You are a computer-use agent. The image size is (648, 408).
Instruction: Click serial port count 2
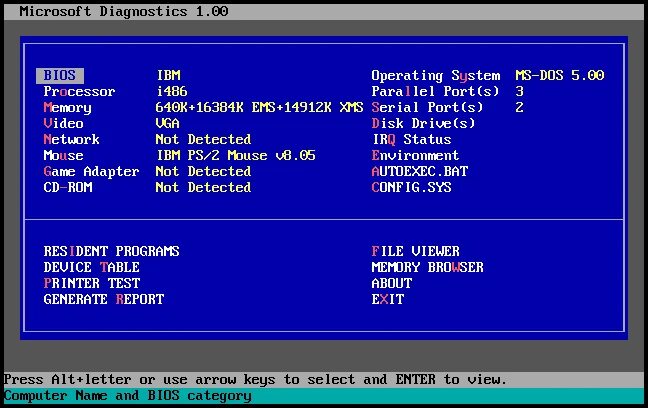coord(519,107)
